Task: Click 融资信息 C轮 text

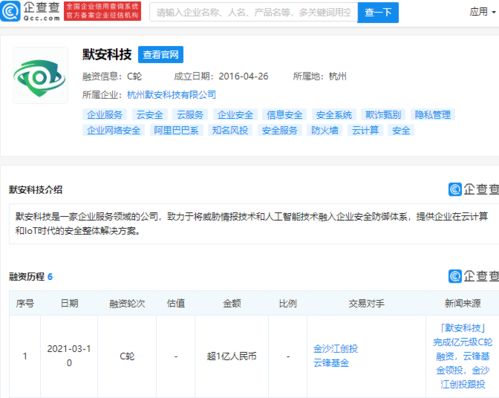Action: pos(112,76)
